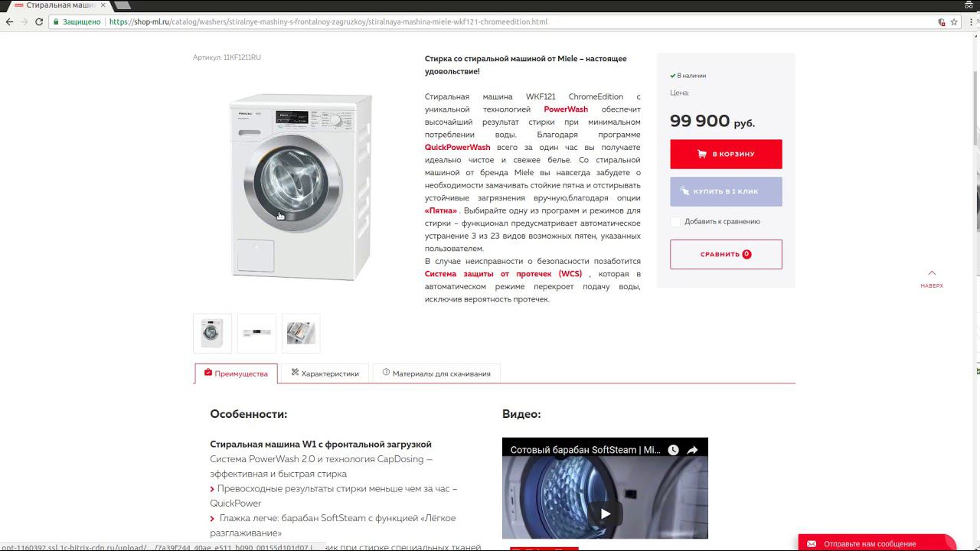980x551 pixels.
Task: Click the share arrow on the video
Action: pos(692,450)
